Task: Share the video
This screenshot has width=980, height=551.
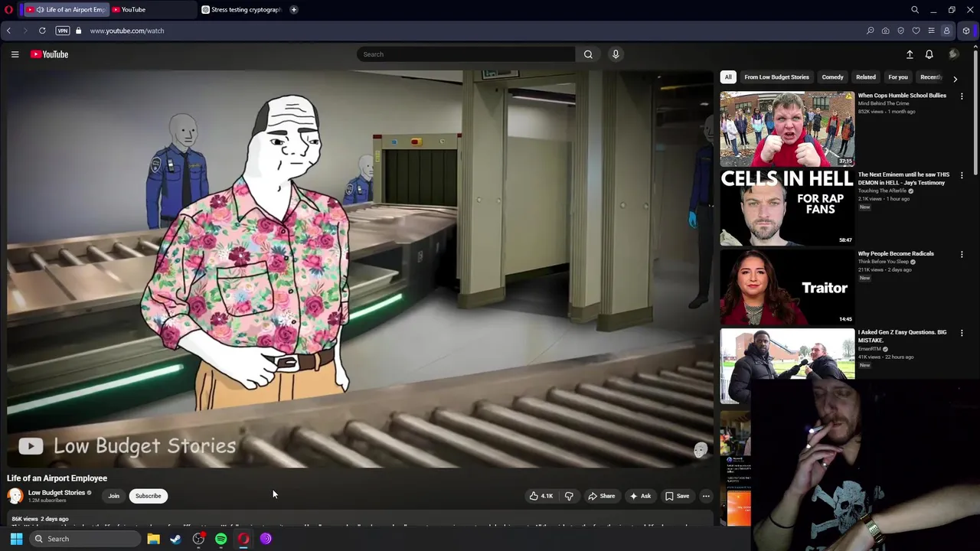Action: coord(601,496)
